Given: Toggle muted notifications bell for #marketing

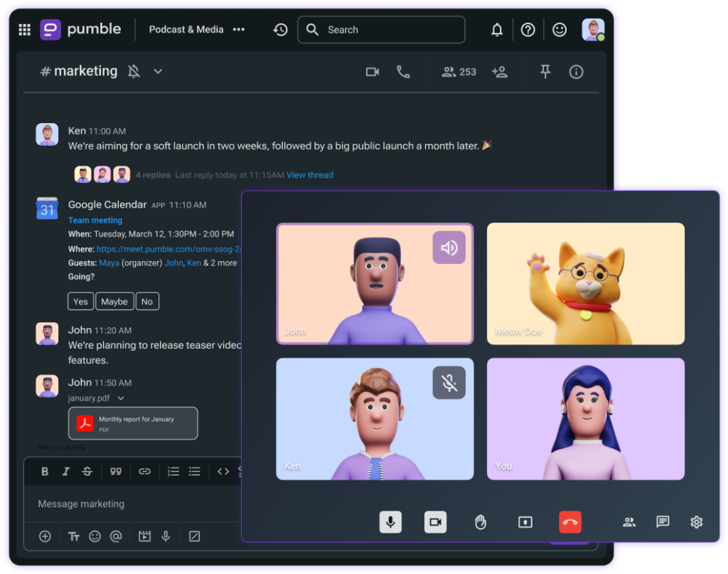Looking at the screenshot, I should point(134,72).
